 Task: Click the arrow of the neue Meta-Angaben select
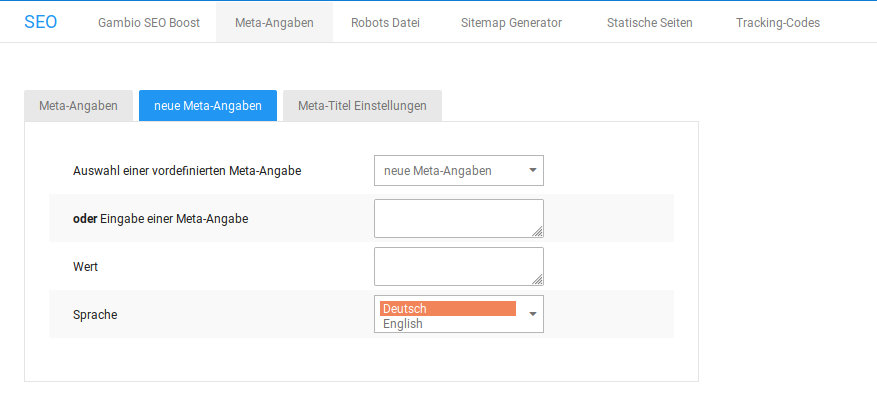pos(533,170)
